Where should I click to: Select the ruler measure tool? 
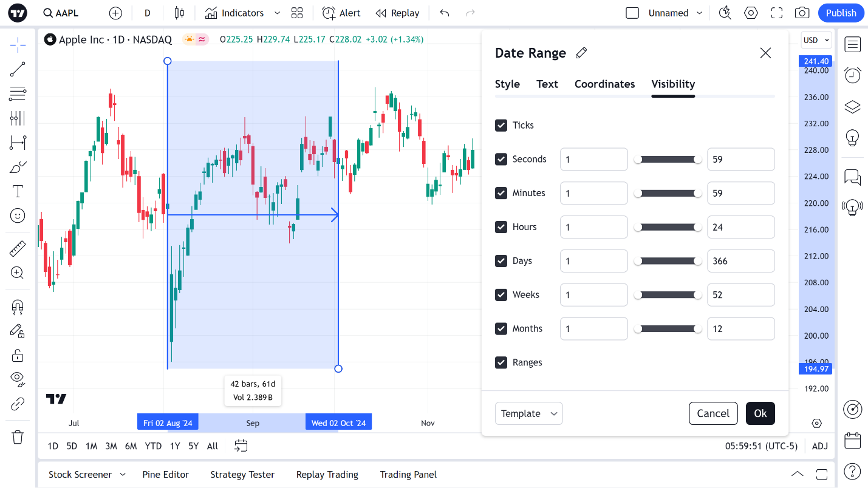click(18, 248)
